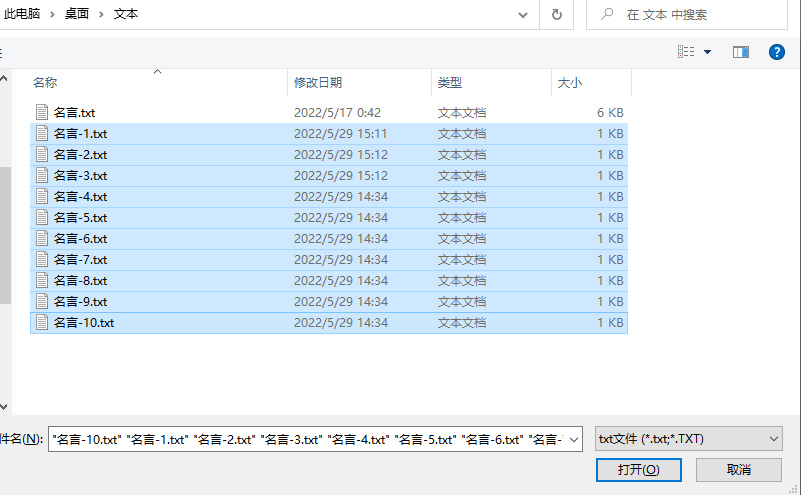Click inside the file name input field
This screenshot has width=801, height=495.
click(x=308, y=439)
